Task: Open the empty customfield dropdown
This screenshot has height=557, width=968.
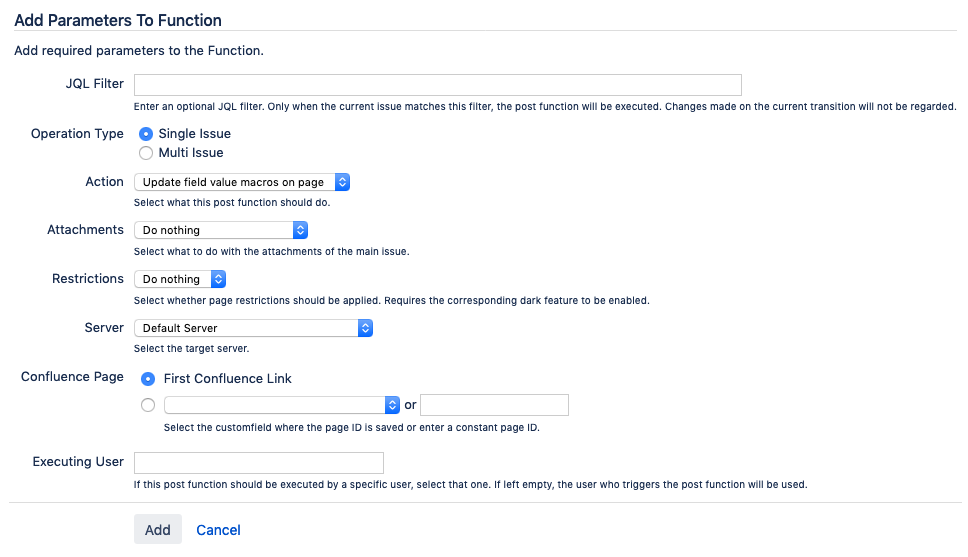Action: tap(282, 405)
